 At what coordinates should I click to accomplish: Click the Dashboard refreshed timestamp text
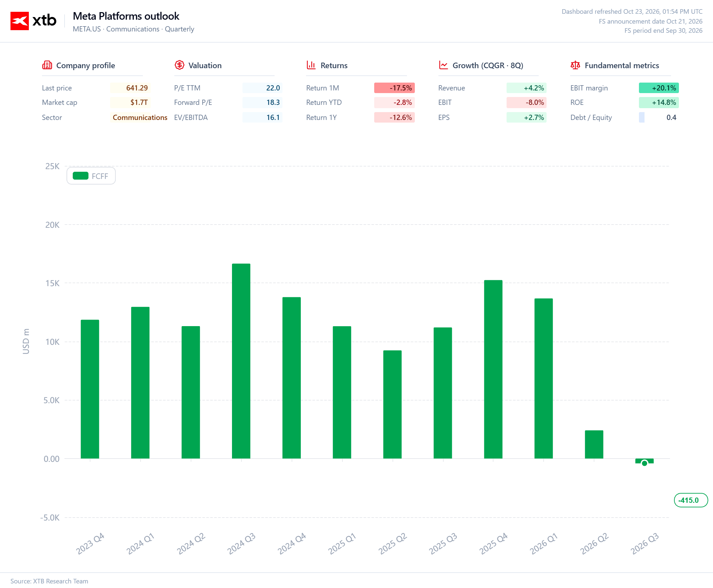pyautogui.click(x=632, y=11)
